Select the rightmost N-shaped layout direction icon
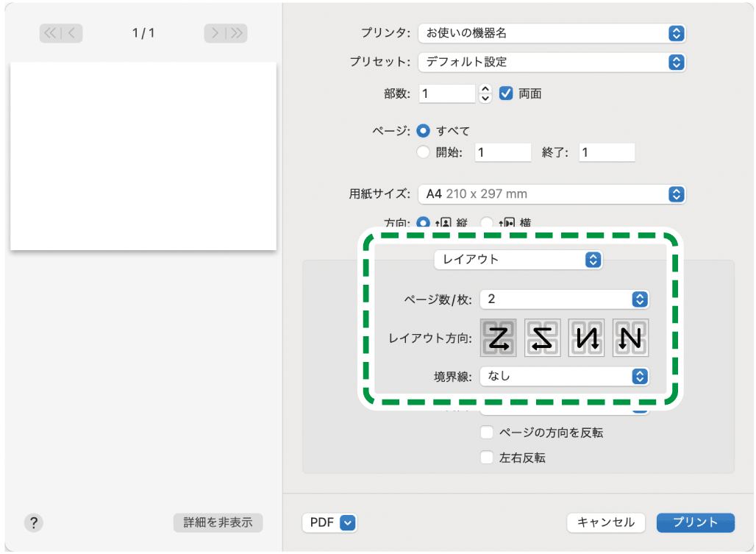The image size is (756, 554). [x=630, y=338]
